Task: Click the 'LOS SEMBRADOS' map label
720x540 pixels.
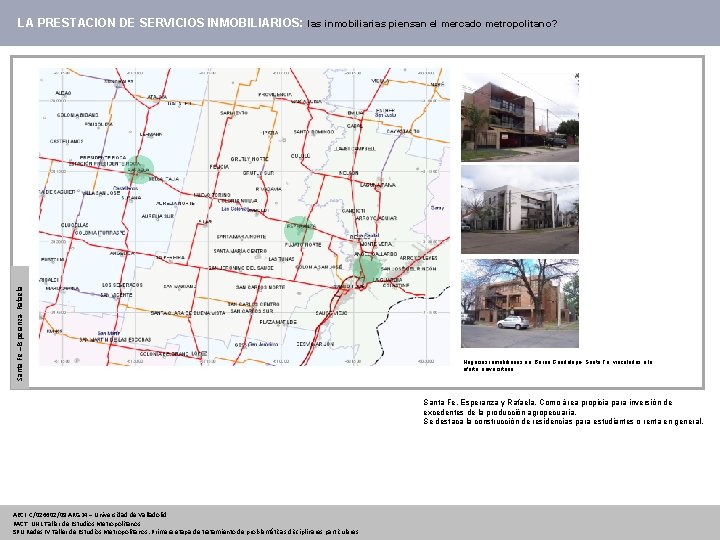Action: click(122, 285)
